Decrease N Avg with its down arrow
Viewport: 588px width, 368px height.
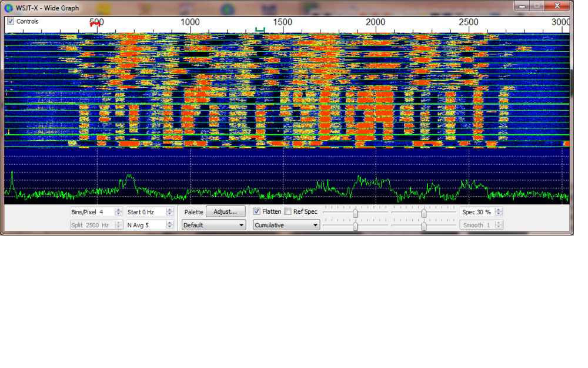pos(169,227)
